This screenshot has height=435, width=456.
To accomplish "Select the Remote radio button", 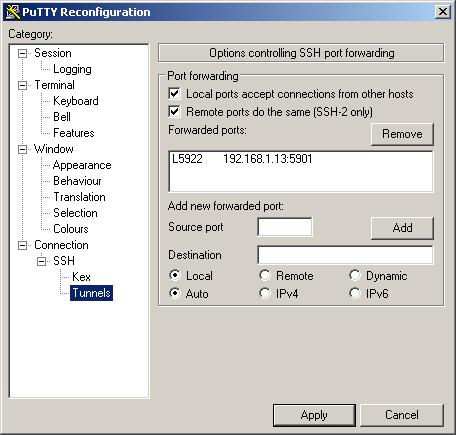I will pos(265,275).
